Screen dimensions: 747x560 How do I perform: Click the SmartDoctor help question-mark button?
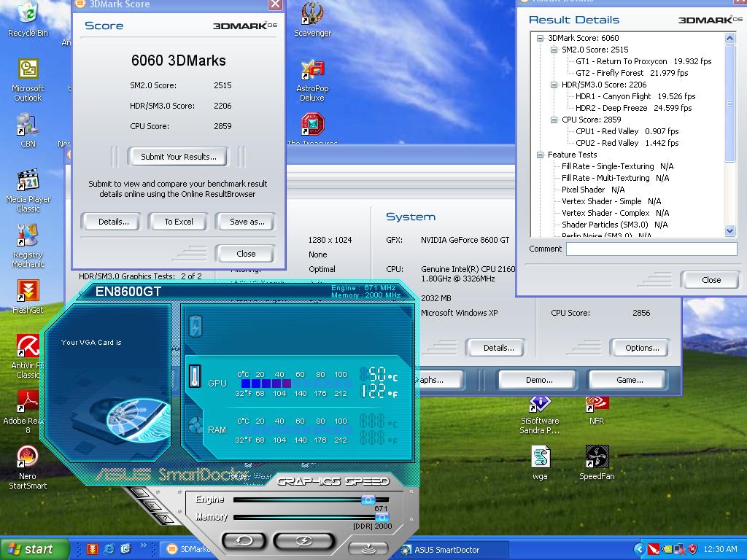[x=163, y=518]
